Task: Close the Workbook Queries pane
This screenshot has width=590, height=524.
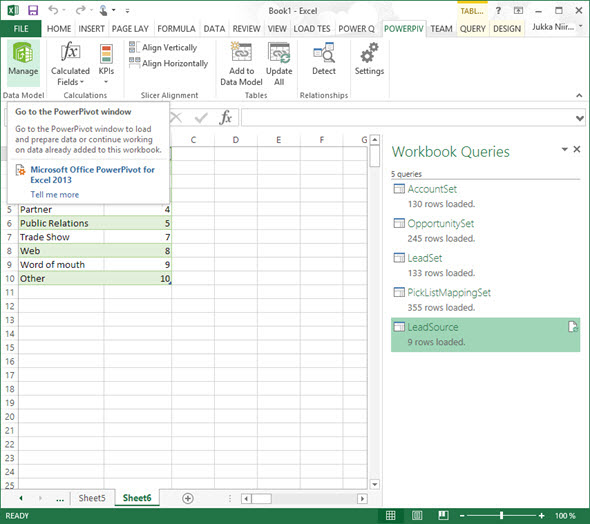Action: tap(577, 149)
